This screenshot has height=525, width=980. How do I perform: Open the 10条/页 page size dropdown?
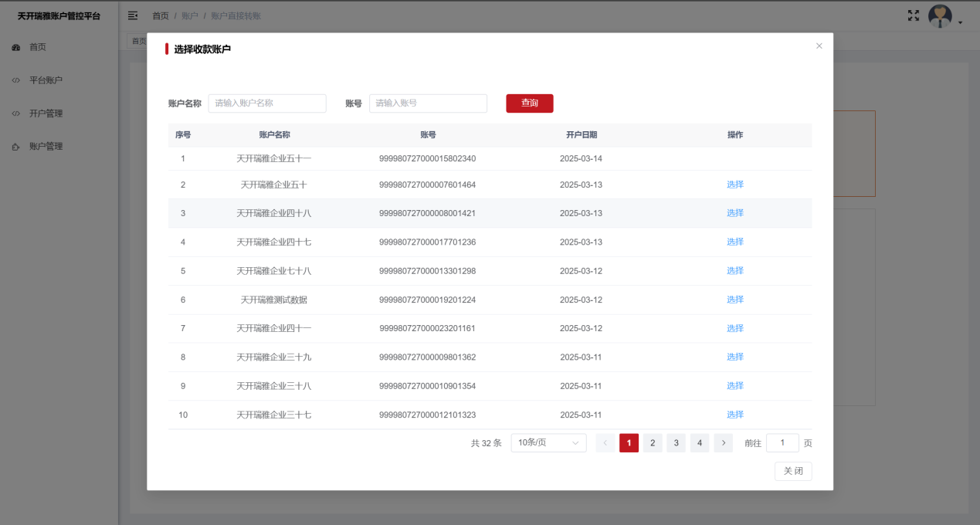pos(548,443)
